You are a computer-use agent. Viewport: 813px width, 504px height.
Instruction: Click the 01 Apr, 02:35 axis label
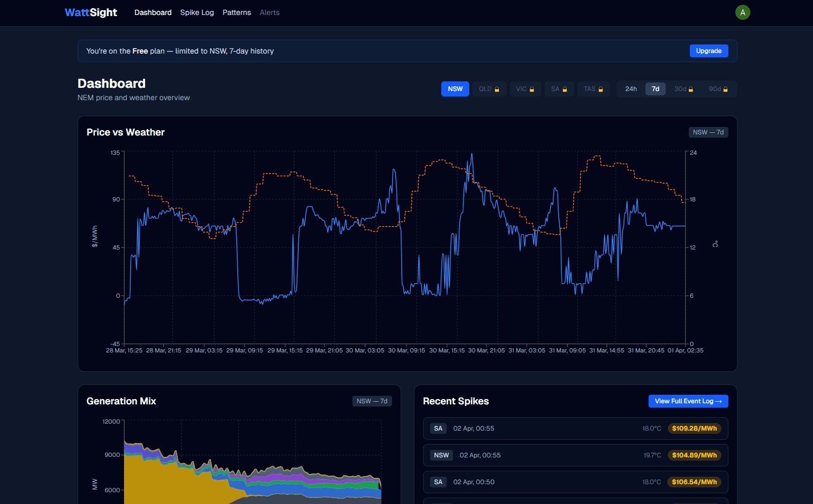686,350
